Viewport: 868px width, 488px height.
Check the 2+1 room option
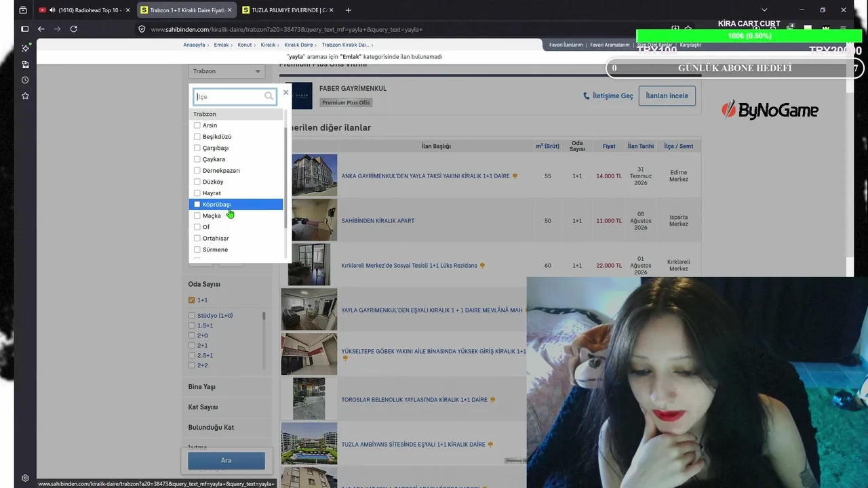[192, 346]
